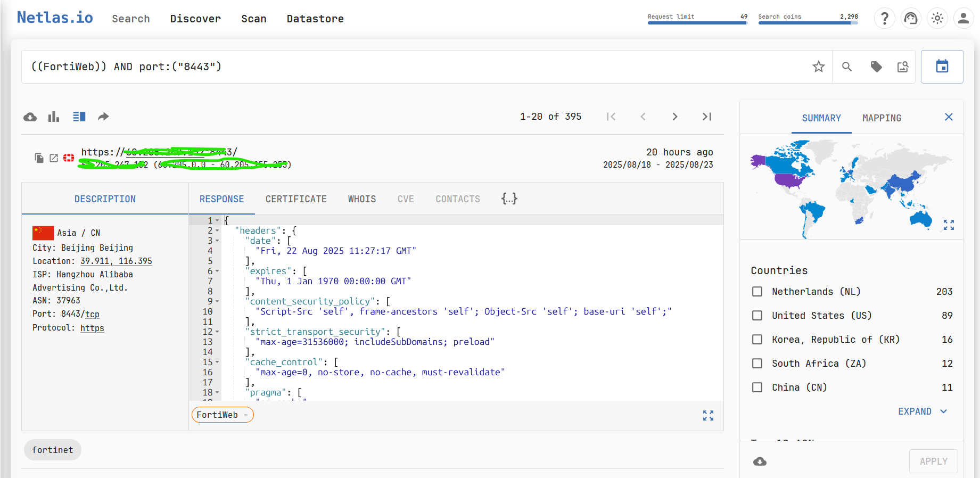The height and width of the screenshot is (478, 980).
Task: Open the CONTACTS tab
Action: point(458,199)
